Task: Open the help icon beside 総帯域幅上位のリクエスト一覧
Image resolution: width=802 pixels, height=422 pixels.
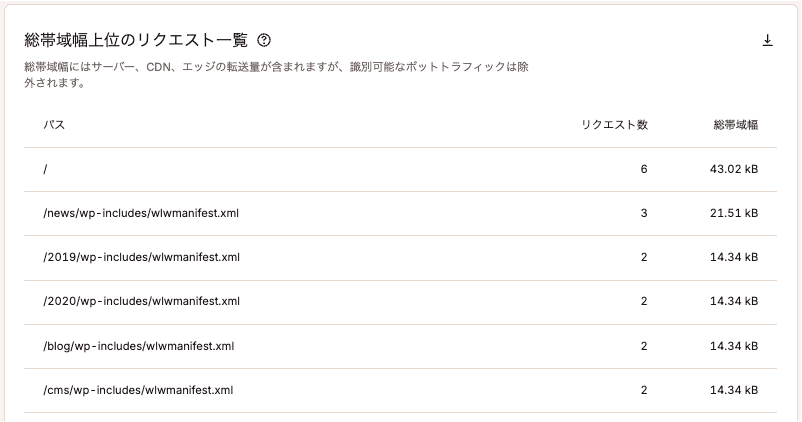Action: 264,41
